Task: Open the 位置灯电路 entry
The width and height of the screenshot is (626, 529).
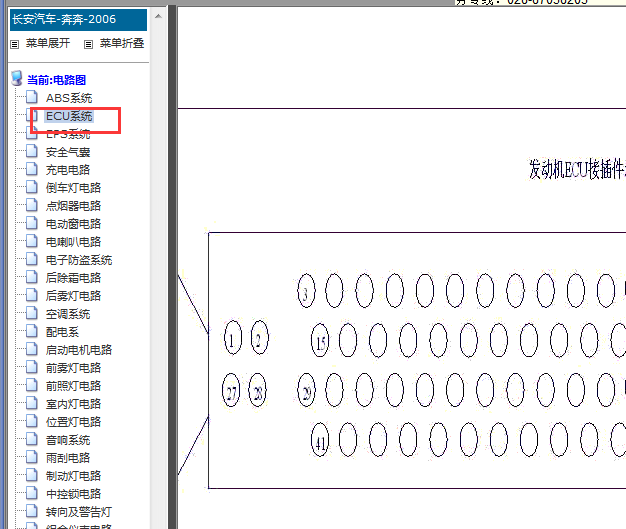Action: pyautogui.click(x=73, y=422)
